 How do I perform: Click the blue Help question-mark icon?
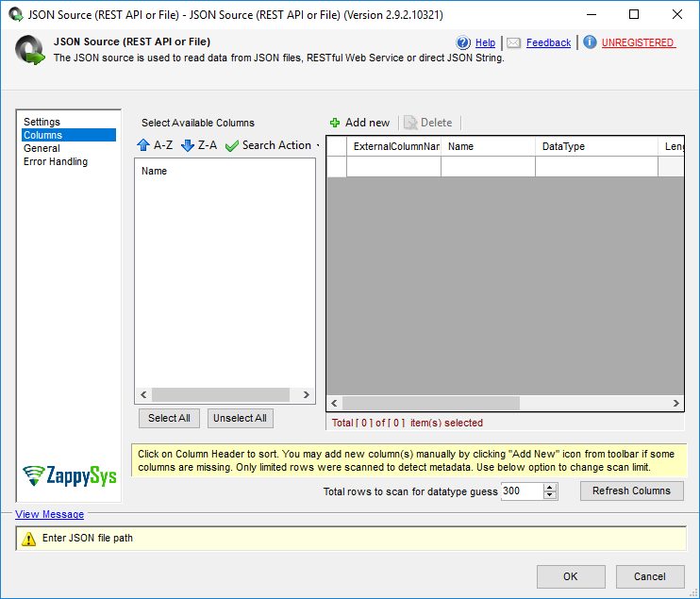click(x=463, y=42)
